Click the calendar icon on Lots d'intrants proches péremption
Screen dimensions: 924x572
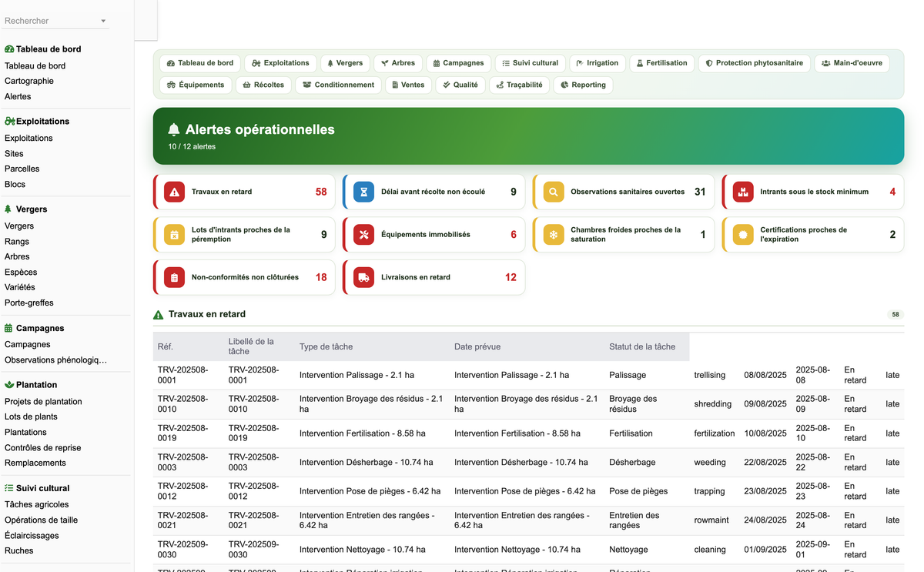pos(175,235)
